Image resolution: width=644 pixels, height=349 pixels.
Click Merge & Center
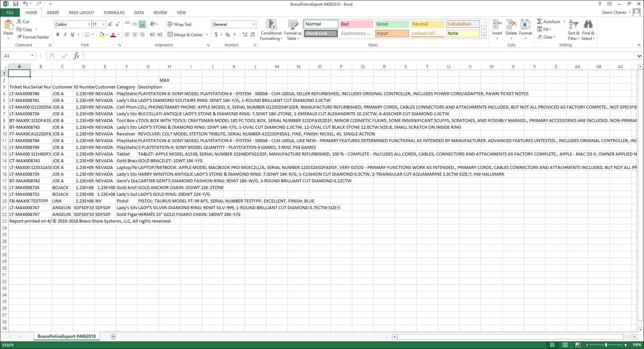(x=185, y=35)
